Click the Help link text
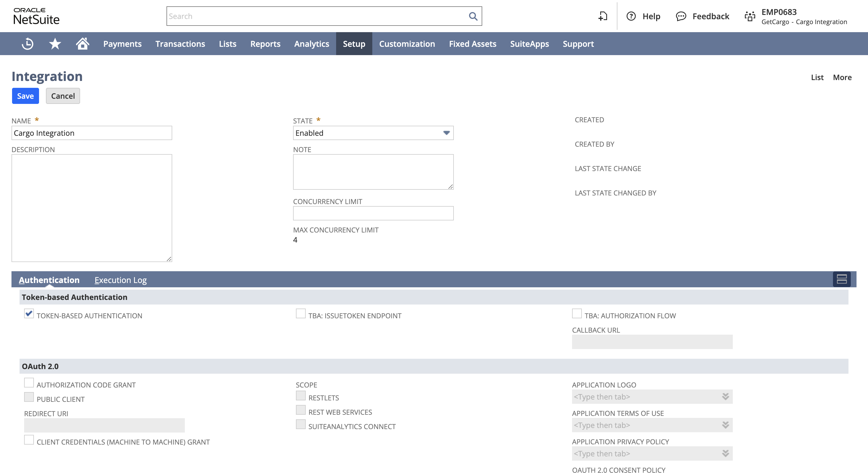The height and width of the screenshot is (473, 868). coord(651,16)
